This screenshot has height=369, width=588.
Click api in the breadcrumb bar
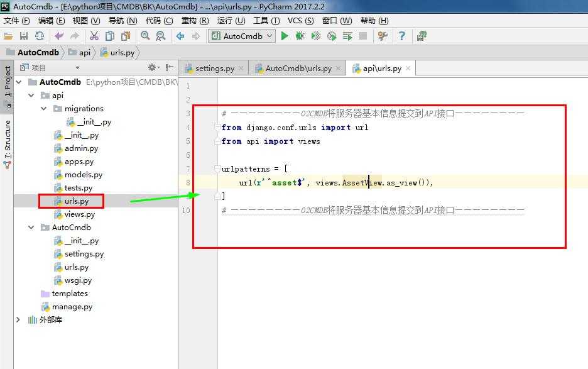(x=80, y=53)
